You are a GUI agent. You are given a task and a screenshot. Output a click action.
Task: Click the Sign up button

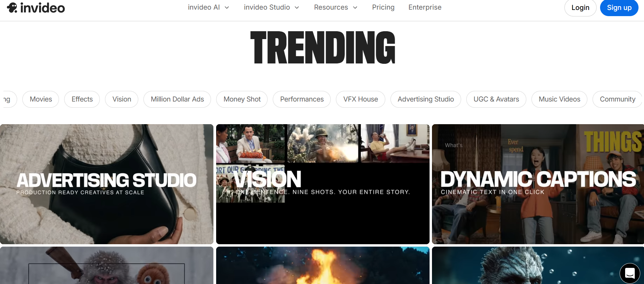619,8
